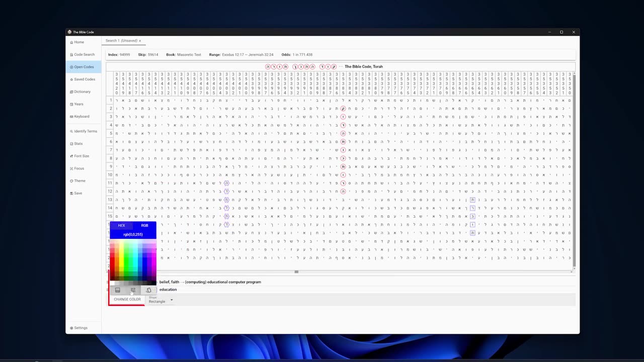Open the Theme option
The width and height of the screenshot is (644, 362).
[84, 180]
